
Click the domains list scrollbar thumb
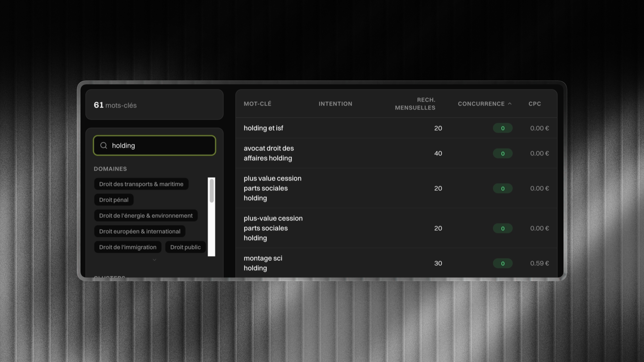tap(212, 191)
